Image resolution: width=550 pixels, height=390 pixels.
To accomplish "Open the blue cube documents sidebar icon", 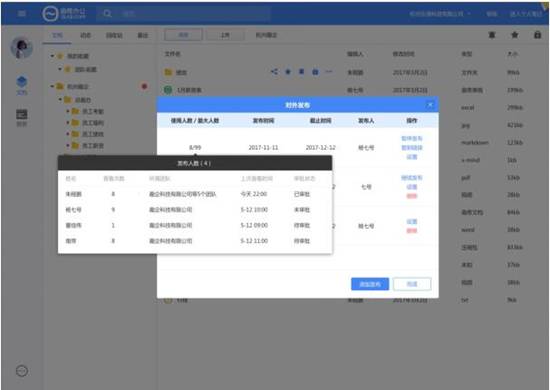I will click(x=22, y=82).
